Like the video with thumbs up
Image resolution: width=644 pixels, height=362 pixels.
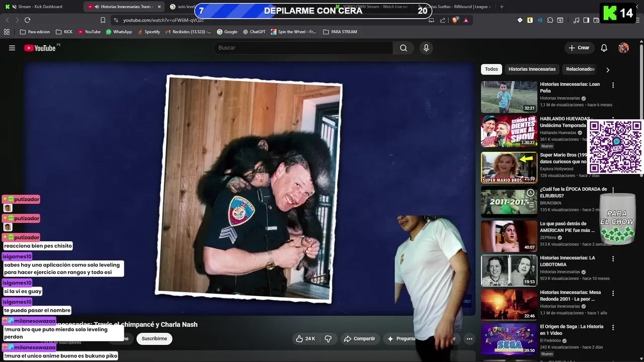306,339
